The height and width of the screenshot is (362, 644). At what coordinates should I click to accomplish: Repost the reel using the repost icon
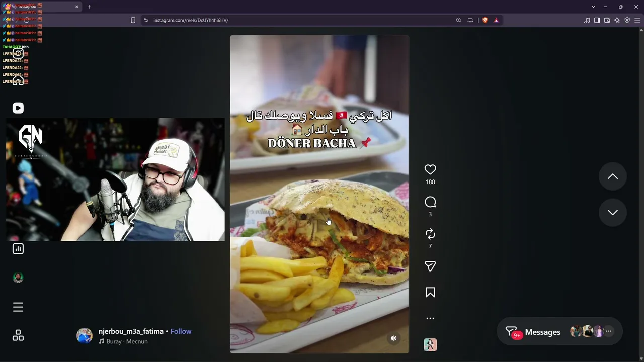pos(430,234)
